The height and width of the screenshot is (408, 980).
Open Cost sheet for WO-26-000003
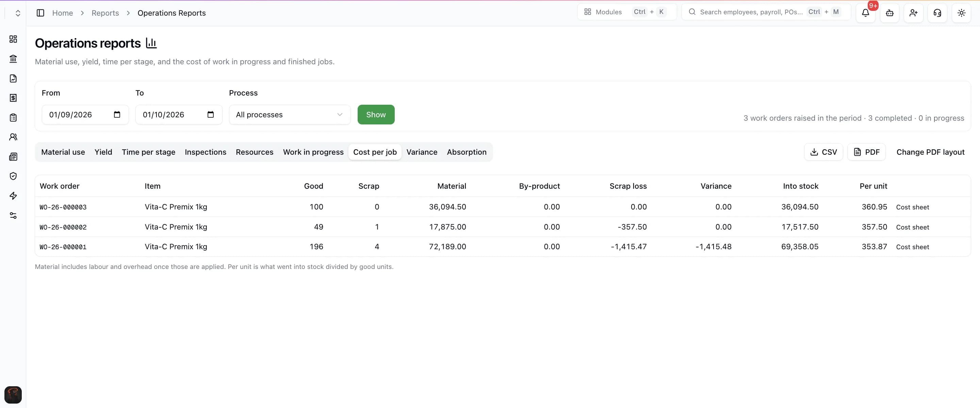(x=912, y=207)
